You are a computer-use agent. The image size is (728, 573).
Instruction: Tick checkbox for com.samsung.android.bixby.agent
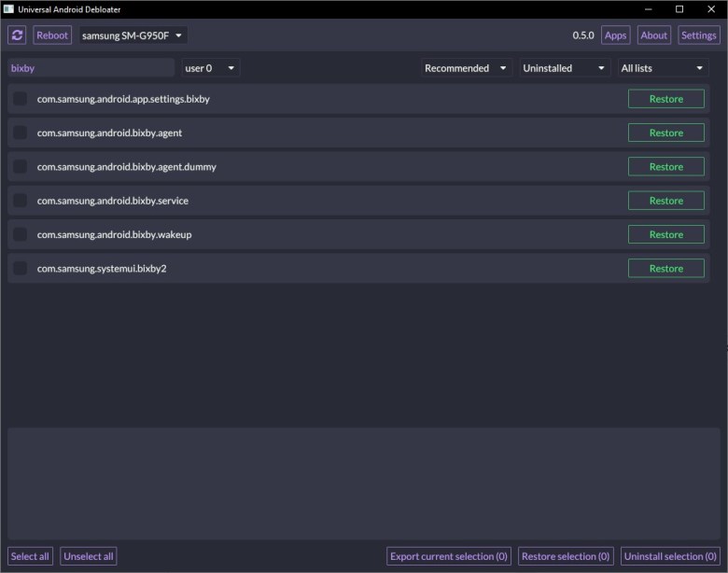(20, 133)
